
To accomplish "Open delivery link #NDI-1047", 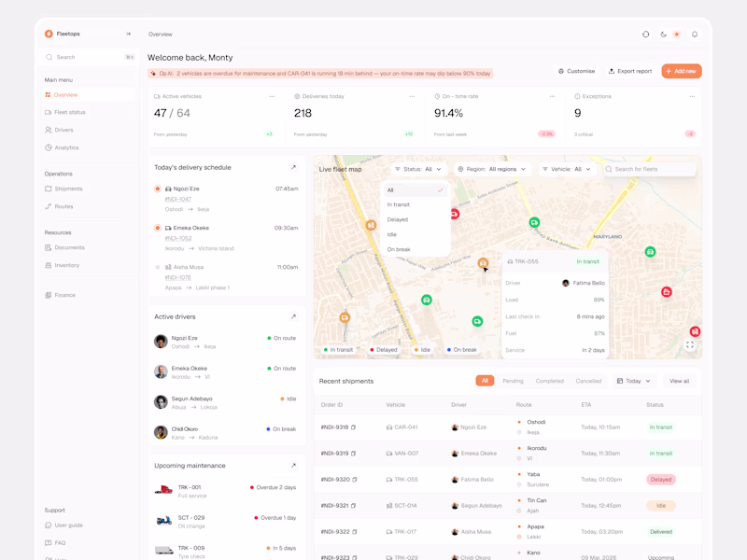I will tap(178, 199).
